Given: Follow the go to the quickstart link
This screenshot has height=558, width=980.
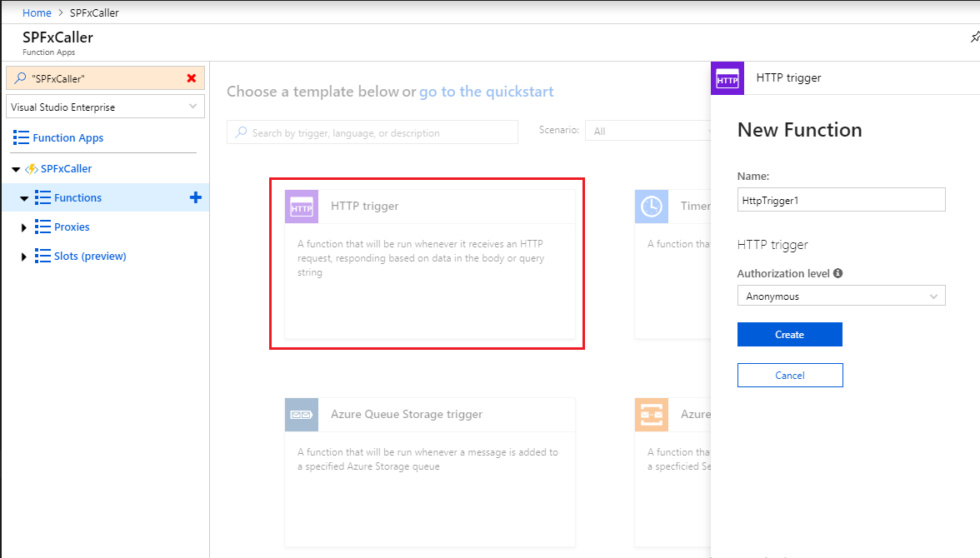Looking at the screenshot, I should click(486, 92).
